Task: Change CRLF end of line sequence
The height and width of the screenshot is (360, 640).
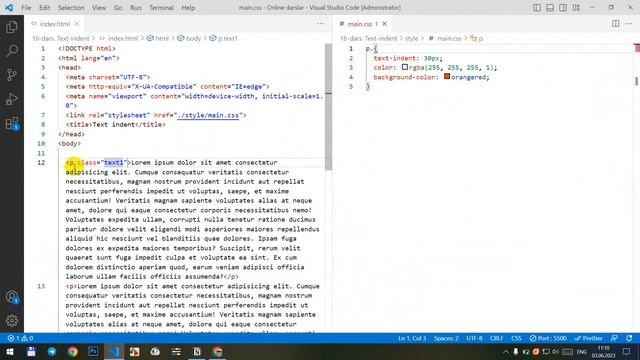Action: click(496, 338)
